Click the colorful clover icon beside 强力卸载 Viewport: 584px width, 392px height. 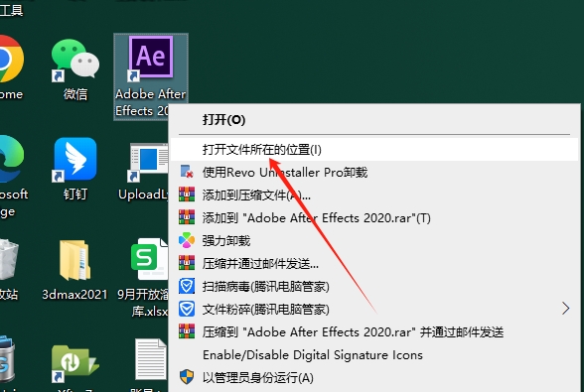[187, 240]
